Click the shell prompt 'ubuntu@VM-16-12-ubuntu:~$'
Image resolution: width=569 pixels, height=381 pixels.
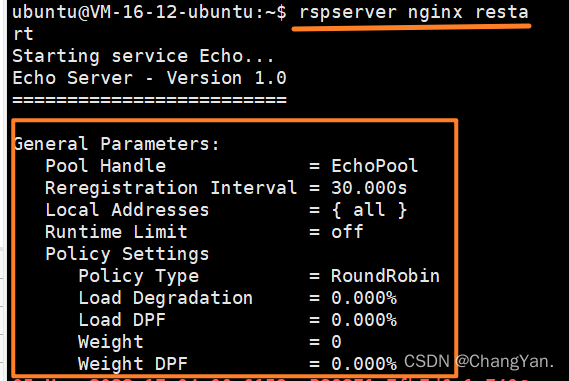tap(149, 12)
